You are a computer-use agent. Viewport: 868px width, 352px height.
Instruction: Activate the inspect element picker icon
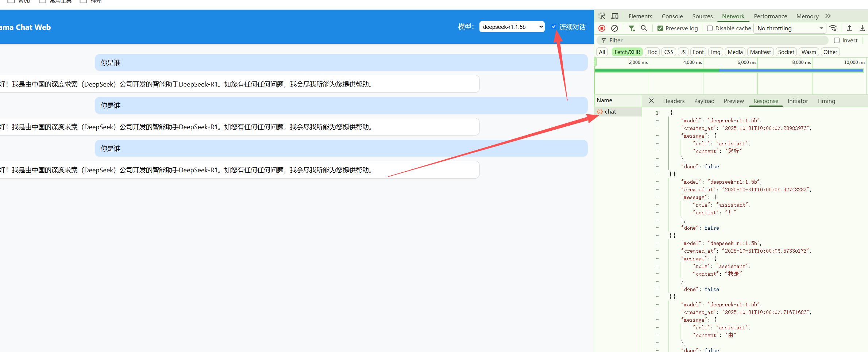pos(602,16)
